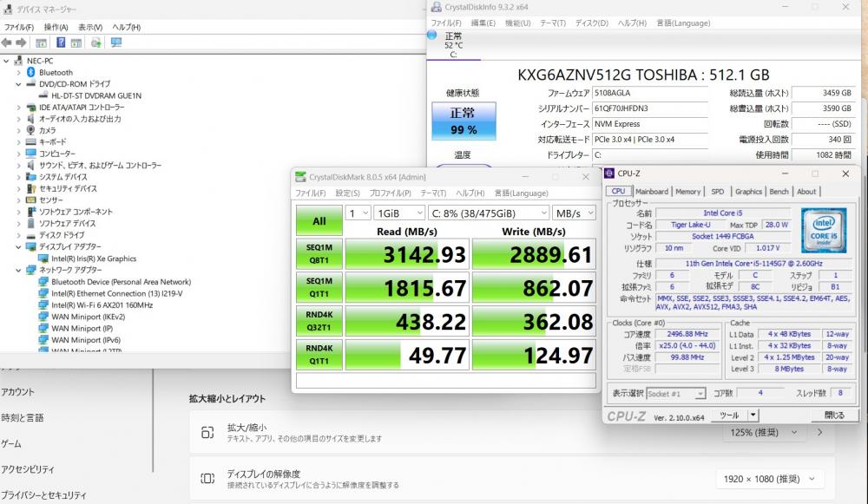The height and width of the screenshot is (504, 868).
Task: Click the 閉じる button in CPU-Z
Action: [834, 415]
